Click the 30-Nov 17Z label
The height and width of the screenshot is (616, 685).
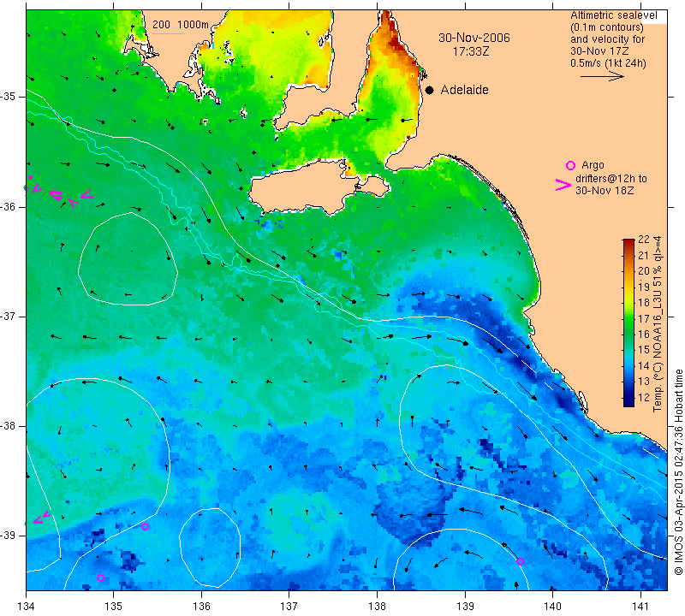pyautogui.click(x=599, y=51)
